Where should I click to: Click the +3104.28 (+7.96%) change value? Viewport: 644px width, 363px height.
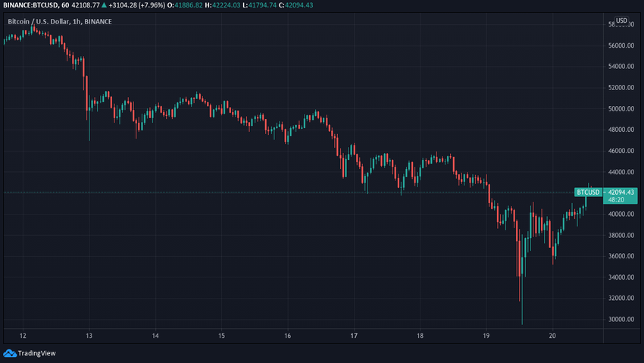[x=137, y=5]
